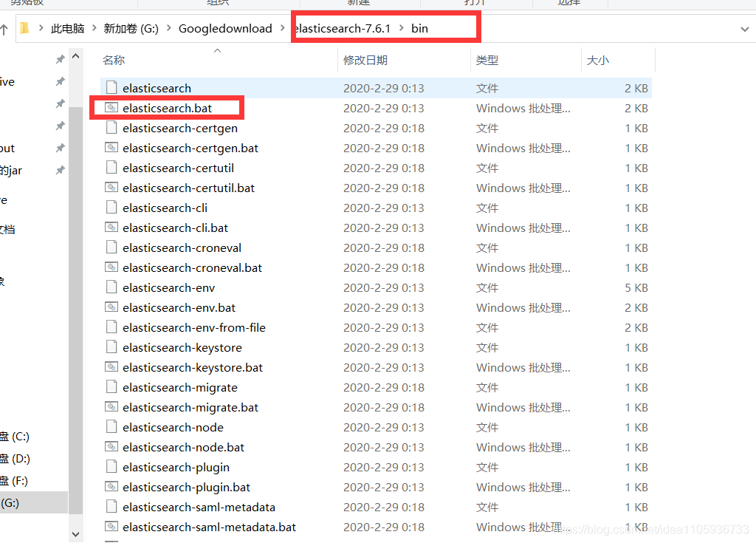Click the elasticsearch-plugin.bat icon
Viewport: 756px width, 543px height.
pyautogui.click(x=111, y=487)
